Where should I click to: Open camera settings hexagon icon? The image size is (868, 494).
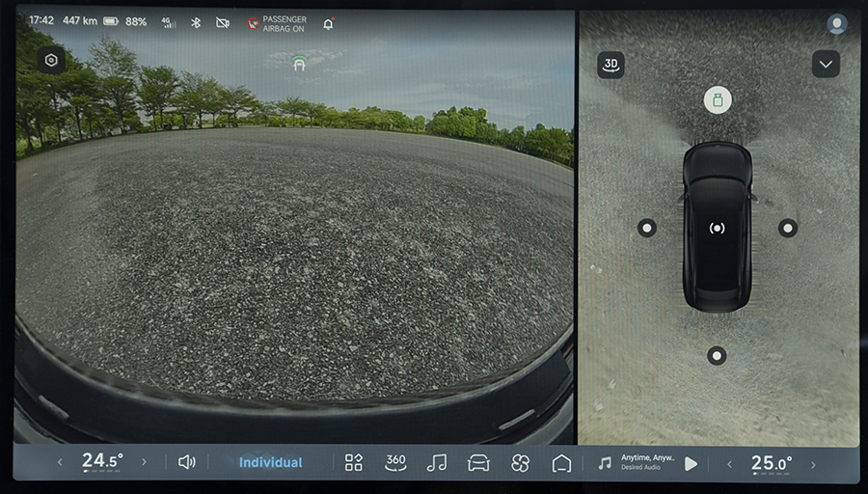pyautogui.click(x=51, y=60)
